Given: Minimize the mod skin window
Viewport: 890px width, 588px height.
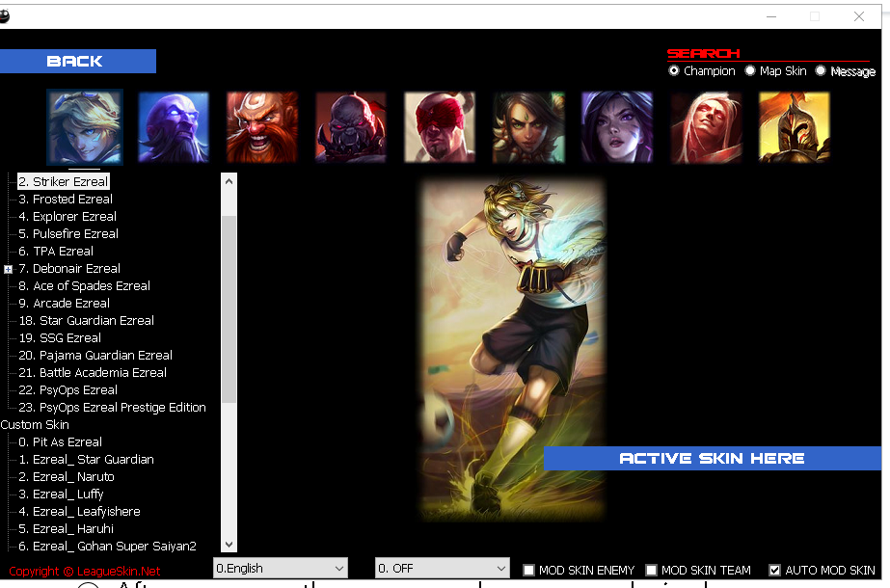Looking at the screenshot, I should tap(771, 16).
